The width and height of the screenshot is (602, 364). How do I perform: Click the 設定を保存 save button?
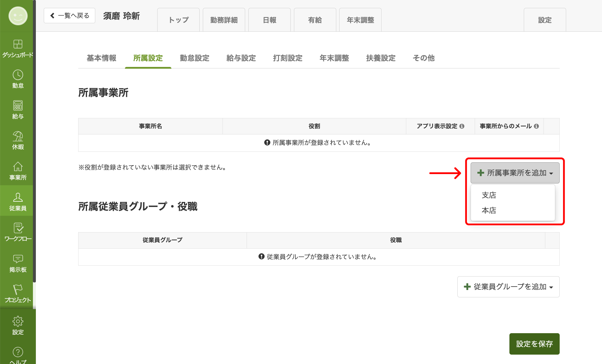(x=534, y=344)
